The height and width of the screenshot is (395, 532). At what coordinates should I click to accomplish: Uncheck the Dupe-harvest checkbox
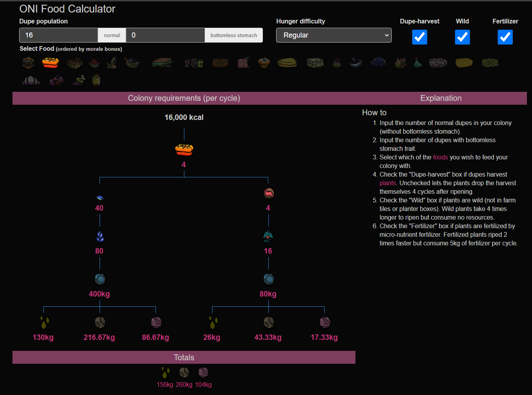pyautogui.click(x=420, y=37)
